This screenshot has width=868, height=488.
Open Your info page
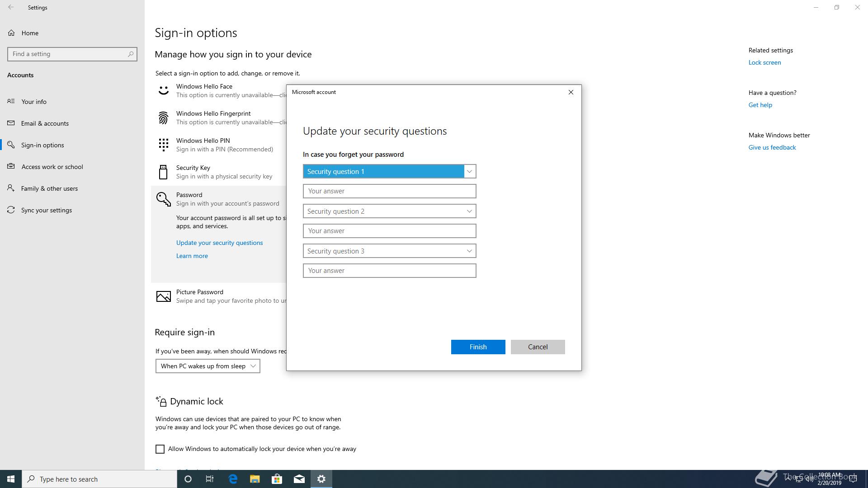point(72,102)
